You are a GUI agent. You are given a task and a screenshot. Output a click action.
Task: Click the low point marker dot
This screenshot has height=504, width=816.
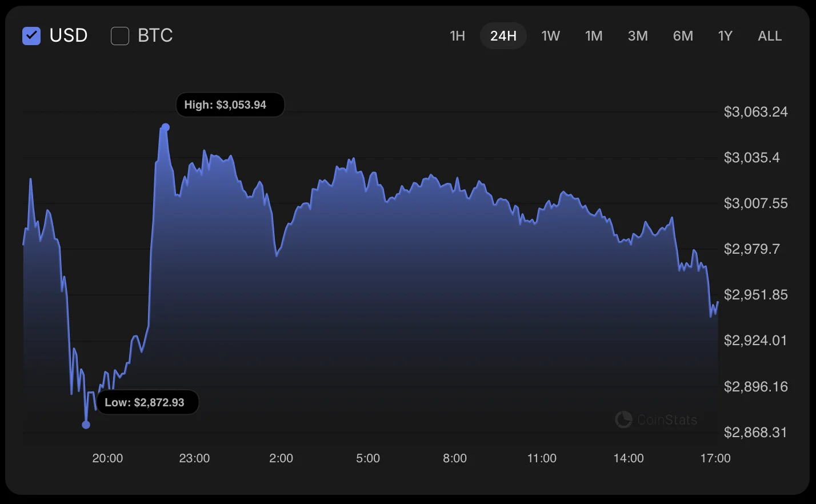coord(86,425)
